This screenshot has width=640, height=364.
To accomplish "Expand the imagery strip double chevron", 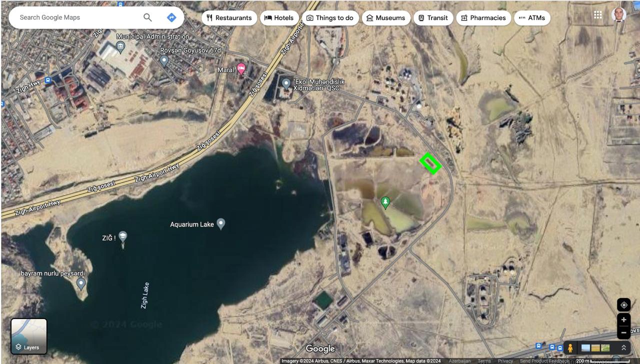I will coord(623,347).
